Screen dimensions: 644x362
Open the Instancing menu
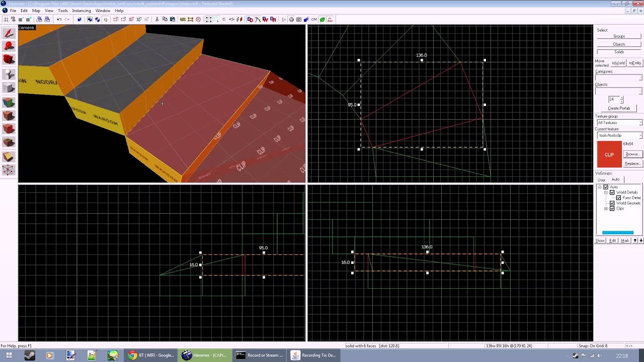82,11
